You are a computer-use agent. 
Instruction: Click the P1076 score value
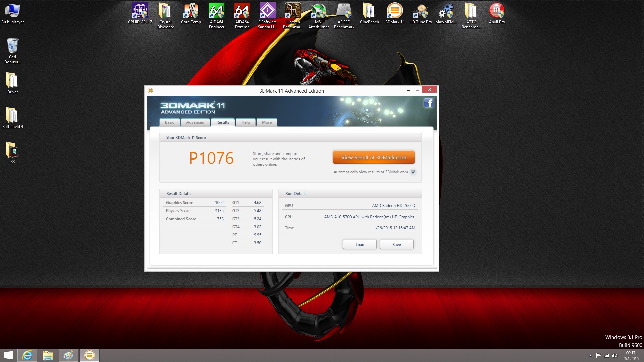211,158
